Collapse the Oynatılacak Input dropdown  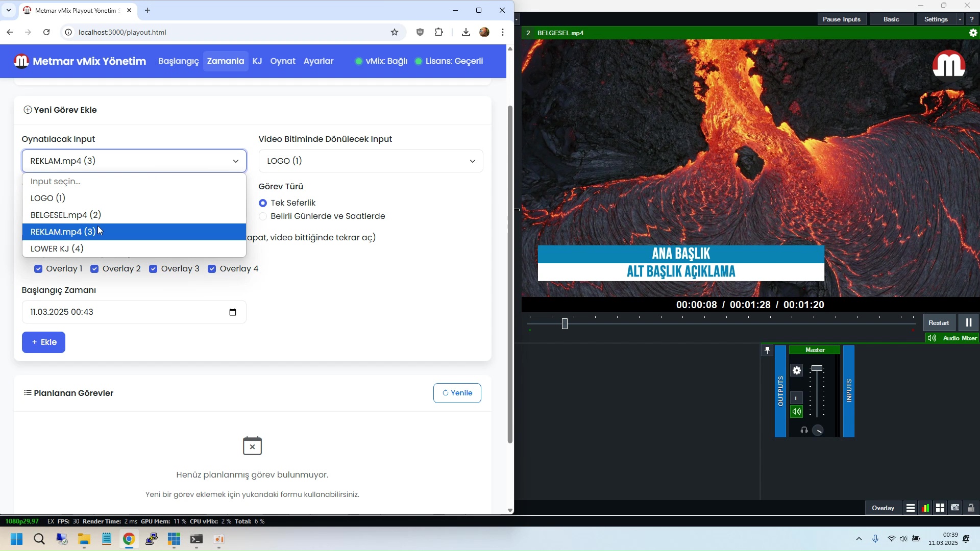coord(134,161)
